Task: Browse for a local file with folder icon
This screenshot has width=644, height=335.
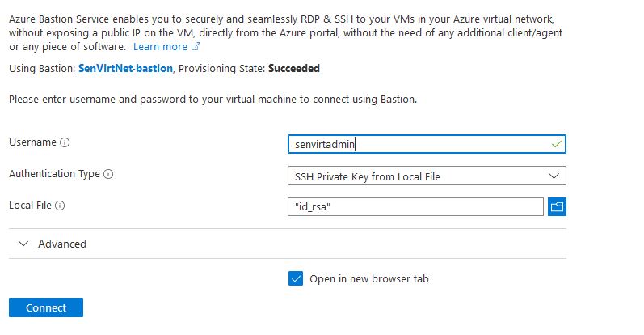Action: [557, 207]
